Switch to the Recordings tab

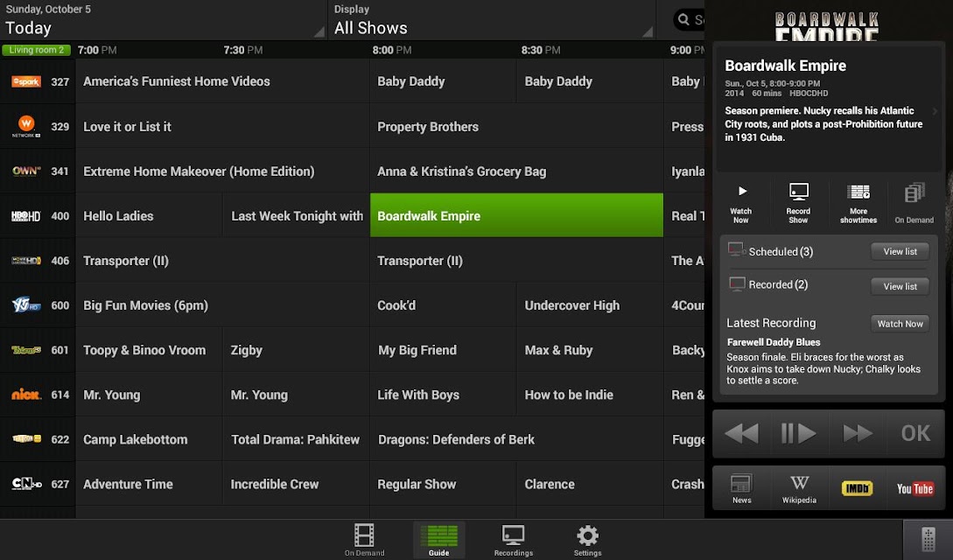(x=513, y=540)
